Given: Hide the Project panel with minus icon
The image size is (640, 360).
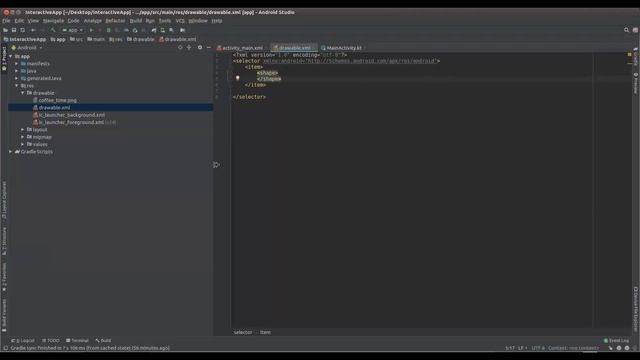Looking at the screenshot, I should [209, 48].
